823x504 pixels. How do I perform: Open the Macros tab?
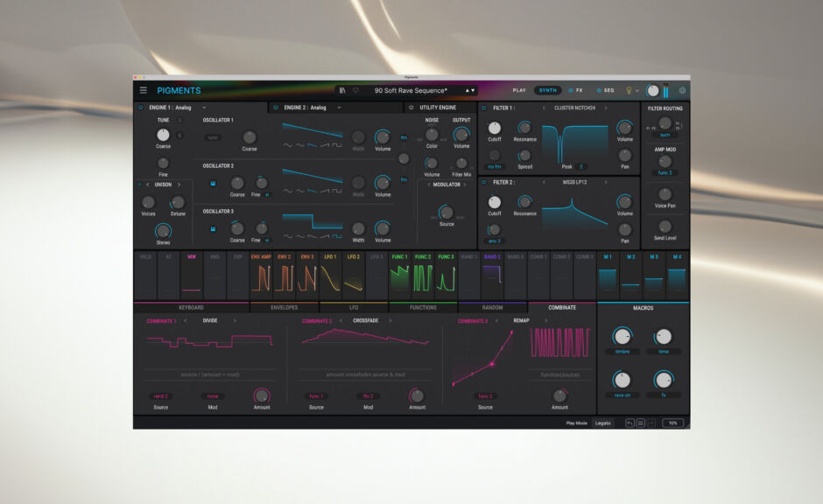click(x=644, y=307)
